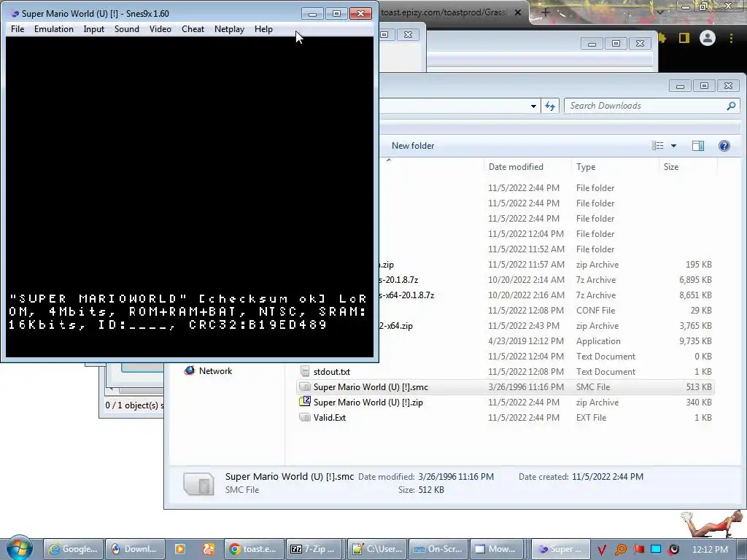747x560 pixels.
Task: Open the Video menu in Snes9x
Action: click(160, 29)
